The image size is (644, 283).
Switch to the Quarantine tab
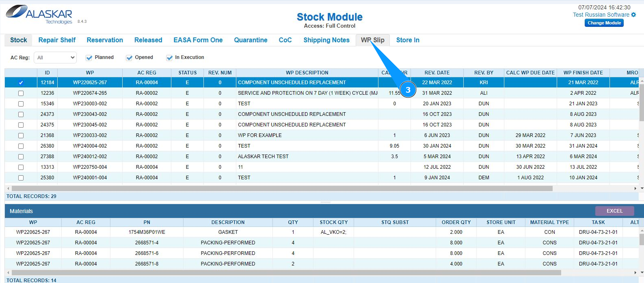251,40
